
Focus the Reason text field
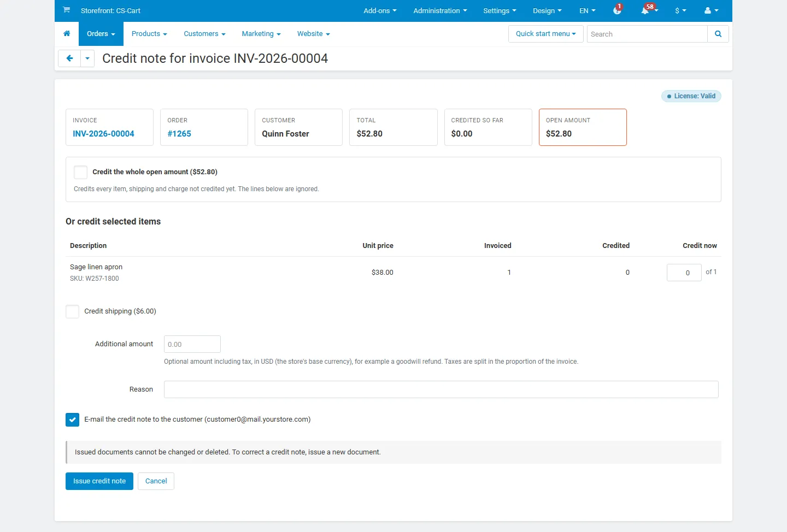click(x=441, y=389)
